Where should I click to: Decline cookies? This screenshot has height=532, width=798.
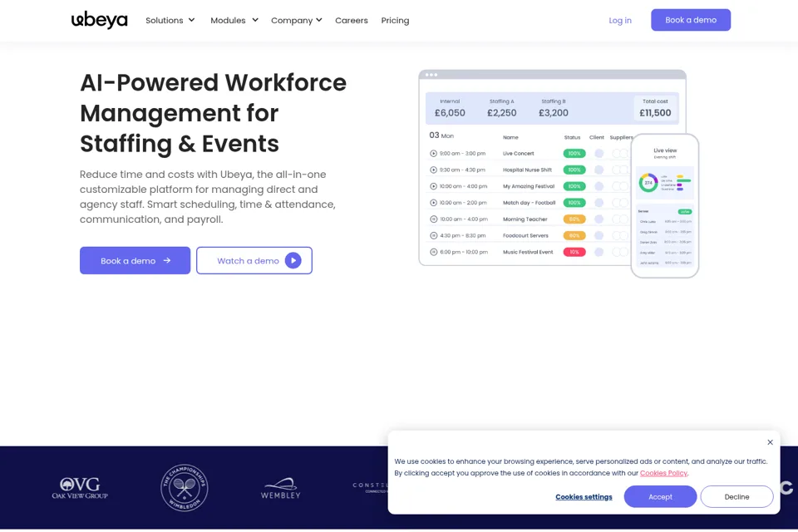(x=736, y=496)
